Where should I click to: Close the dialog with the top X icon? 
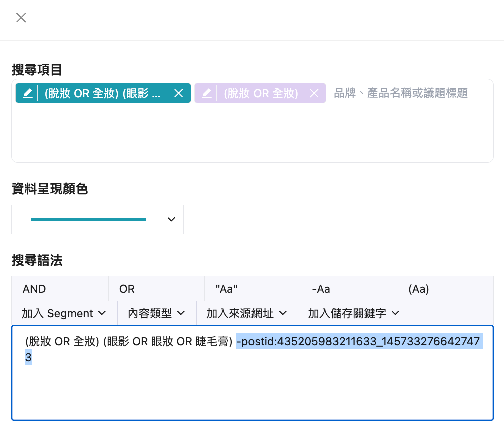pos(21,18)
